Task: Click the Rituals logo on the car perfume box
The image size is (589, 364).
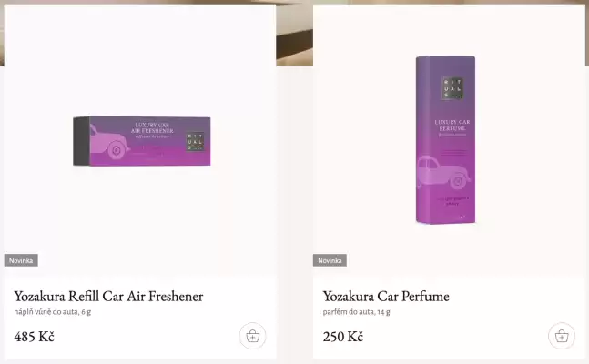Action: coord(452,88)
